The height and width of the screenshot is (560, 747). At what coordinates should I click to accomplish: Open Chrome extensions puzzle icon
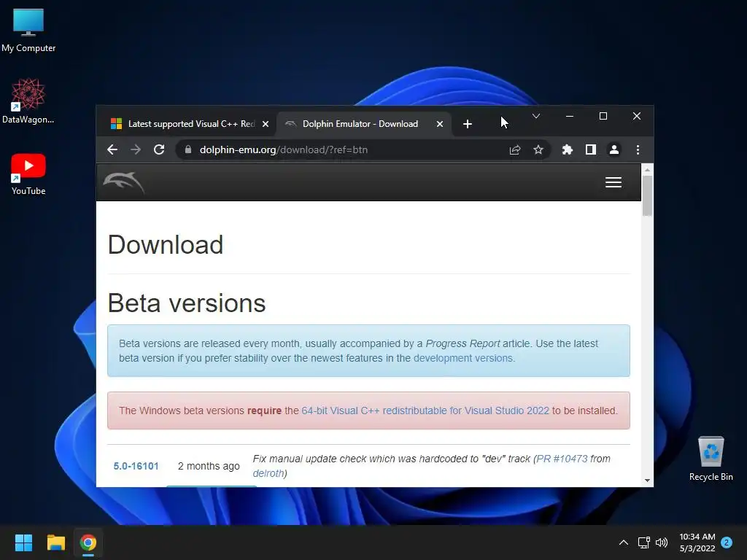pos(567,150)
